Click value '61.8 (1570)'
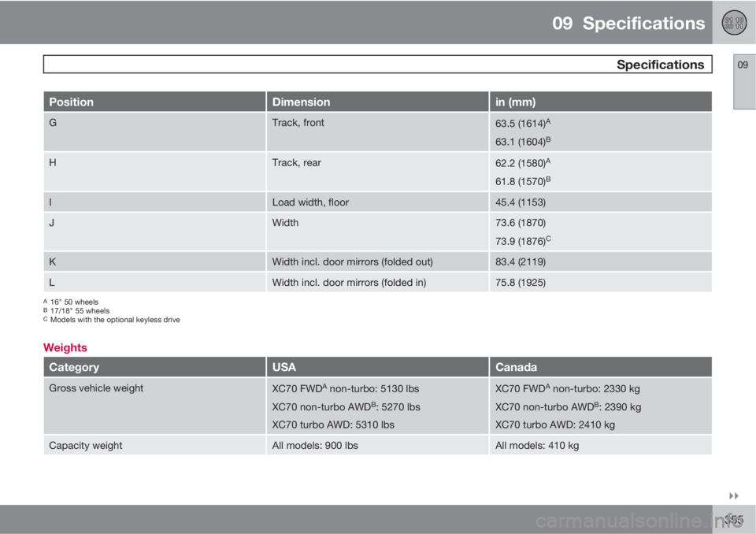This screenshot has height=534, width=756. [523, 181]
